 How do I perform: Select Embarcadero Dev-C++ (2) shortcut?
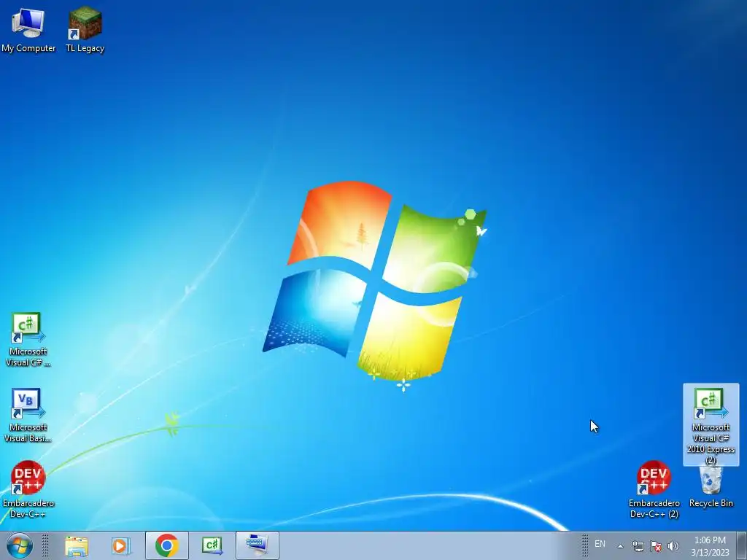pyautogui.click(x=654, y=489)
